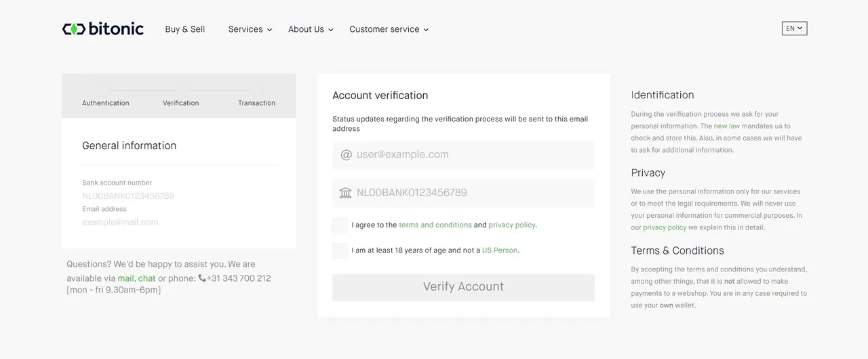Focus the NL00BANK0123456789 bank account field

click(x=463, y=193)
